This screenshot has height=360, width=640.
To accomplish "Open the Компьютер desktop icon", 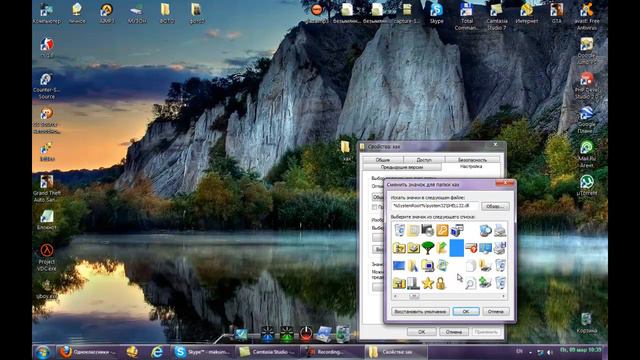I will click(x=47, y=13).
